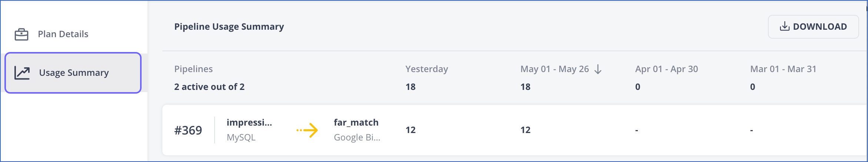
Task: Click the Pipelines column header
Action: tap(193, 69)
